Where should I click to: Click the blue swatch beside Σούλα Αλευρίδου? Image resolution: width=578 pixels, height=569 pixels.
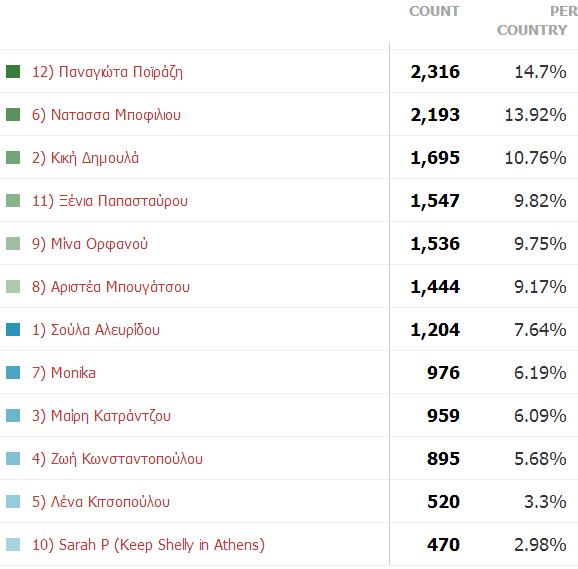click(x=13, y=329)
